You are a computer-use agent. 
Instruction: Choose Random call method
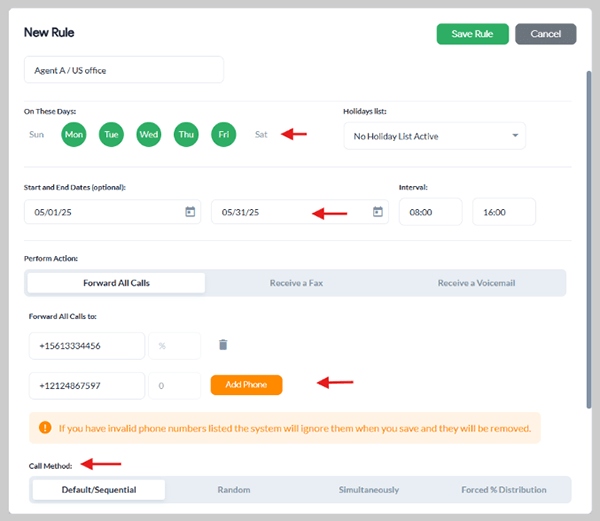234,490
